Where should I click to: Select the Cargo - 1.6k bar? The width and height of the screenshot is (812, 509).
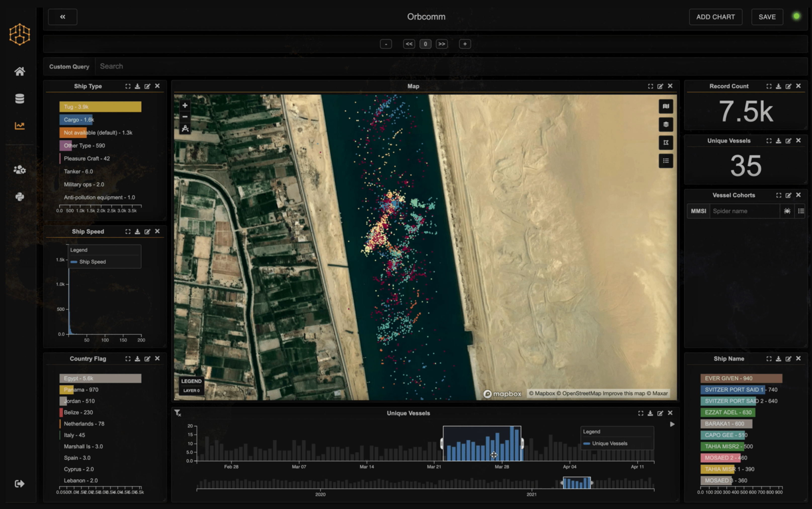[x=76, y=120]
